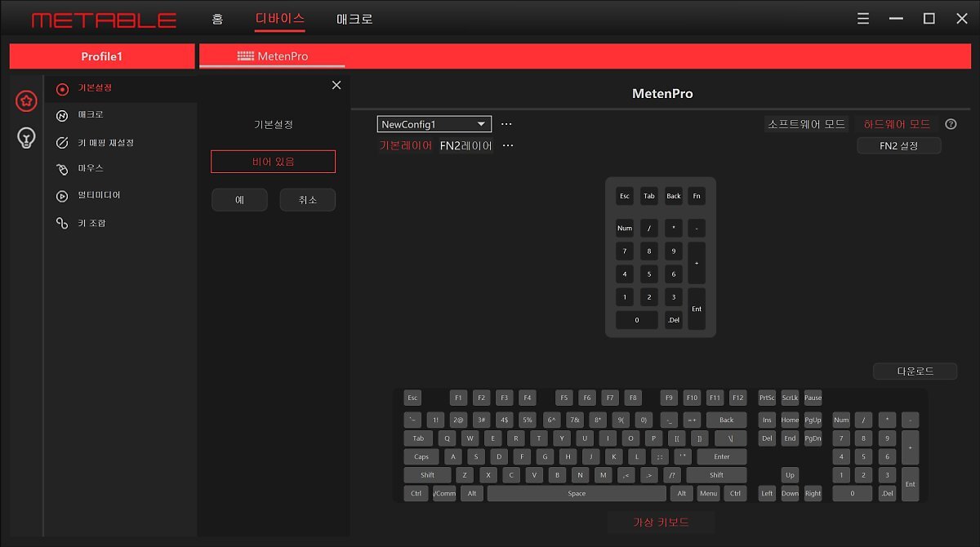Go to the 홈 tab

216,18
